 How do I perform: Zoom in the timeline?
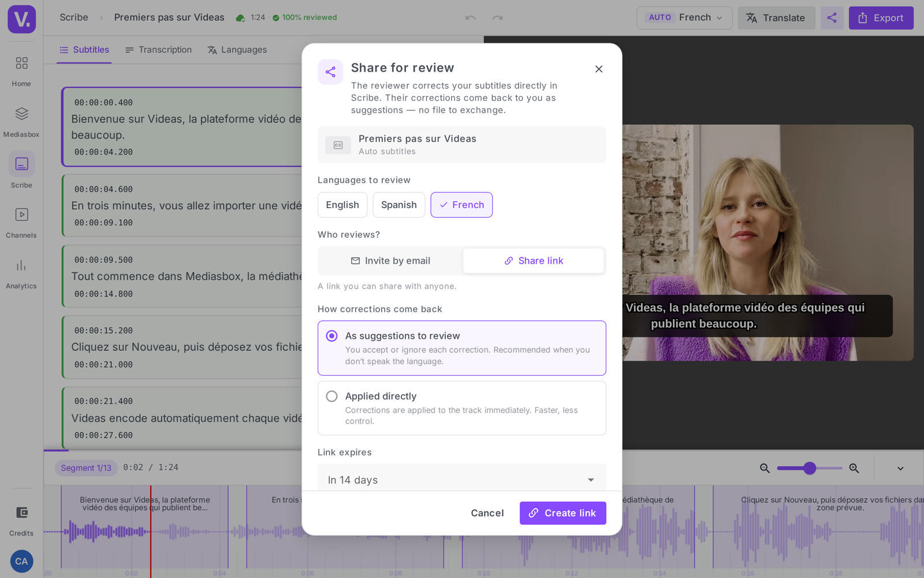pyautogui.click(x=854, y=468)
